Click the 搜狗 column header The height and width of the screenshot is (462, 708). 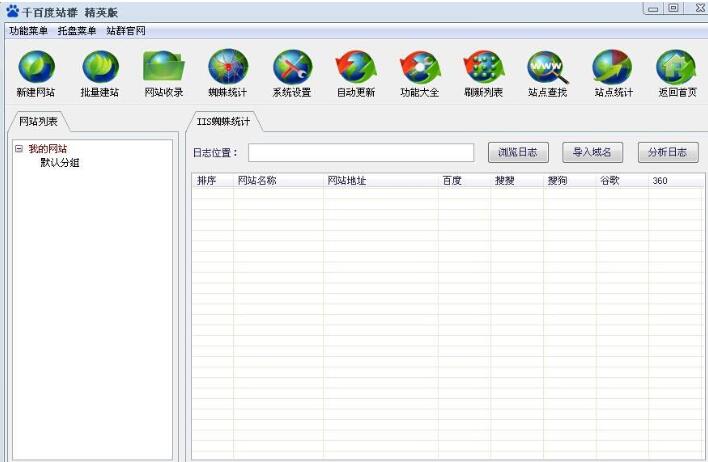point(569,181)
